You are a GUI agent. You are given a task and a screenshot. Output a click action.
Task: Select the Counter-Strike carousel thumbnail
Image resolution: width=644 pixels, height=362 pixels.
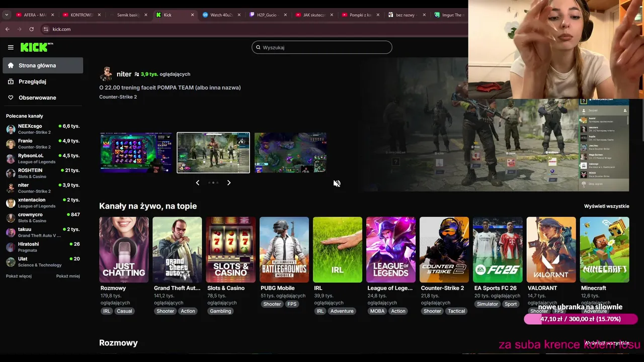click(x=213, y=153)
